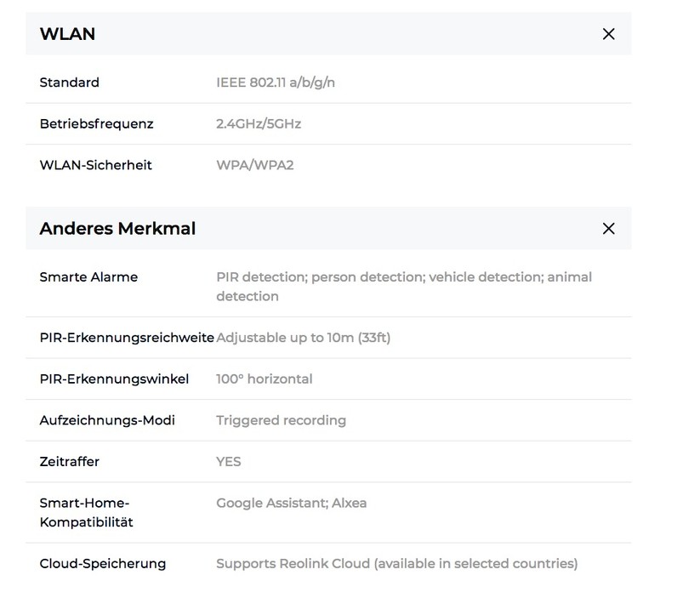Viewport: 700px width, 598px height.
Task: Click the Google Assistant; Alxea text
Action: click(x=291, y=503)
